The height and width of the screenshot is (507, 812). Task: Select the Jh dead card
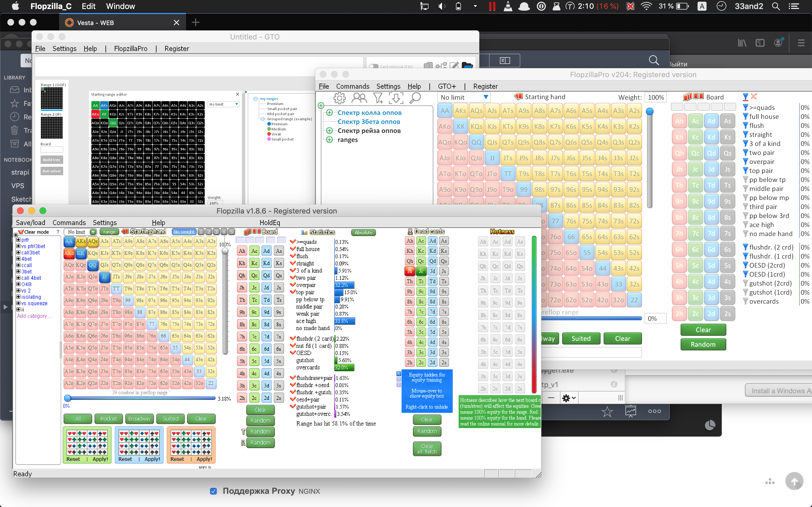[410, 271]
